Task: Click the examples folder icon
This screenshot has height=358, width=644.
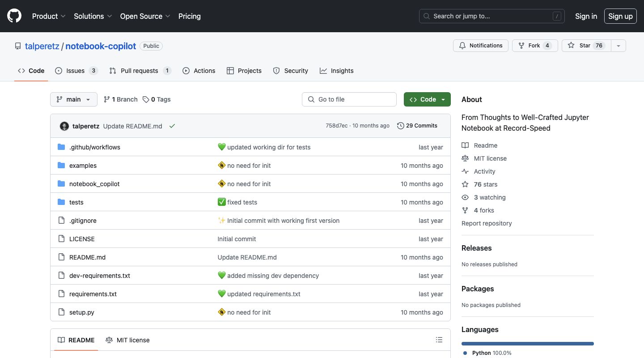Action: point(61,166)
